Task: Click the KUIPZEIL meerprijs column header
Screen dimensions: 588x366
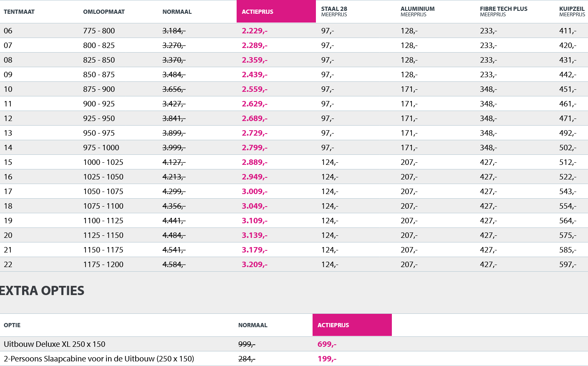Action: 572,11
